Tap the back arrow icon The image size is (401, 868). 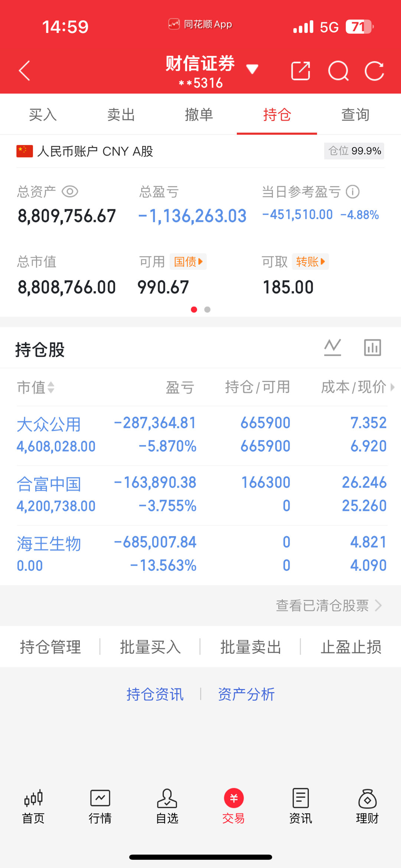(x=25, y=71)
